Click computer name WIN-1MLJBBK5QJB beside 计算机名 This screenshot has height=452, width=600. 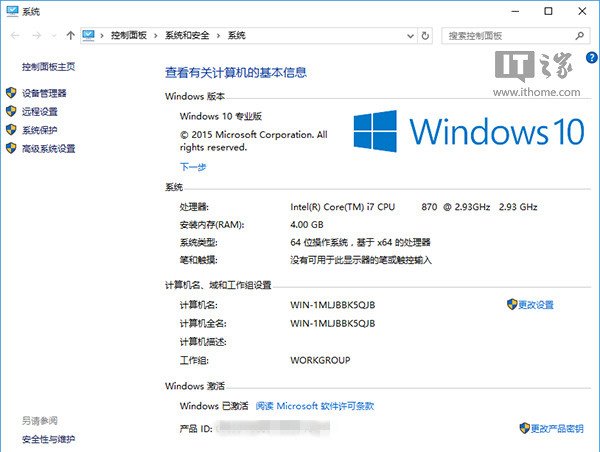[333, 305]
